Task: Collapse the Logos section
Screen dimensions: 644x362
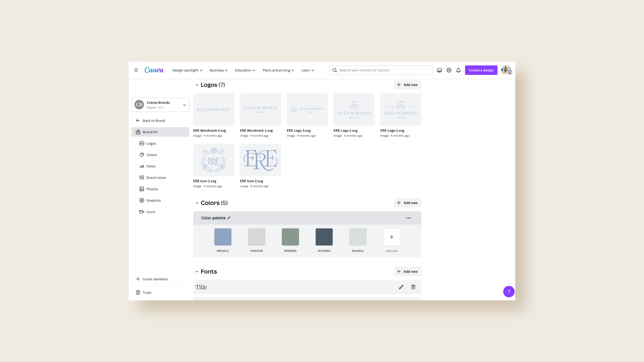Action: 197,85
